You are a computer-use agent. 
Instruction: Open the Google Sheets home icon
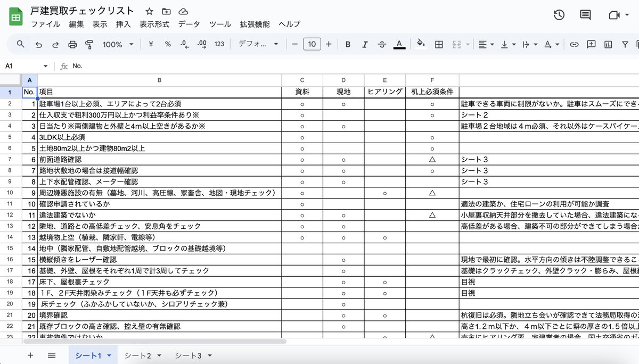click(x=16, y=18)
